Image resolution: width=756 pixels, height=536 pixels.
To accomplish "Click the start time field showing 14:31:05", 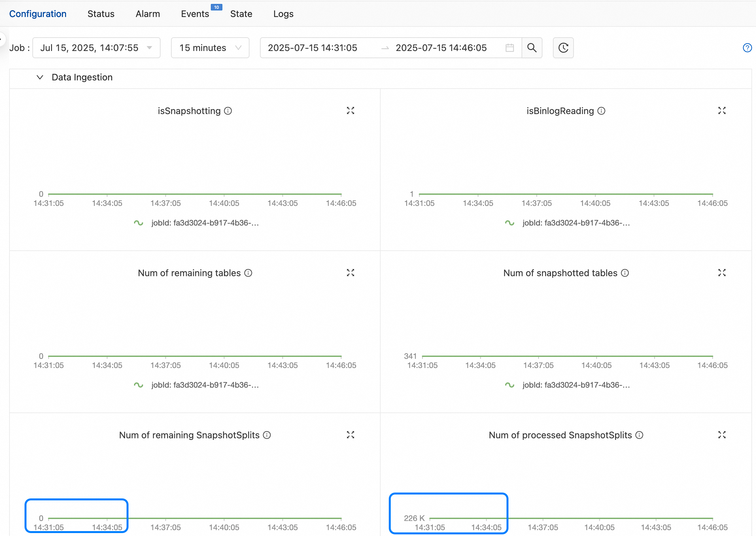I will tap(313, 48).
